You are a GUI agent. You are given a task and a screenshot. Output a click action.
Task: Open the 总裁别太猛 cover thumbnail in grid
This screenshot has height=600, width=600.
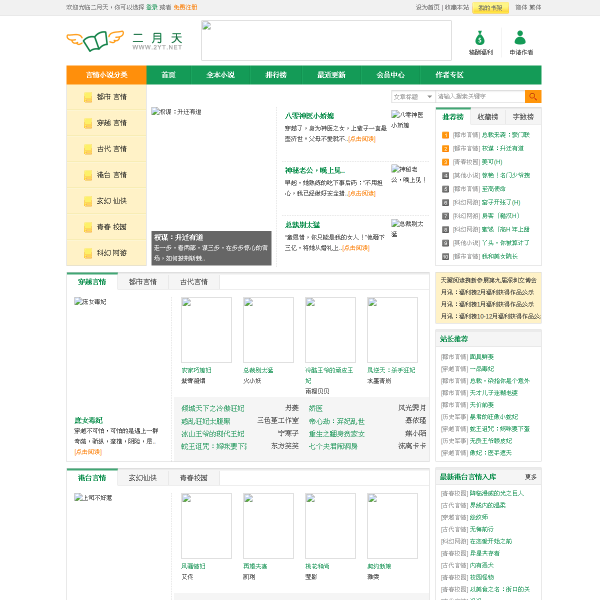pos(268,330)
